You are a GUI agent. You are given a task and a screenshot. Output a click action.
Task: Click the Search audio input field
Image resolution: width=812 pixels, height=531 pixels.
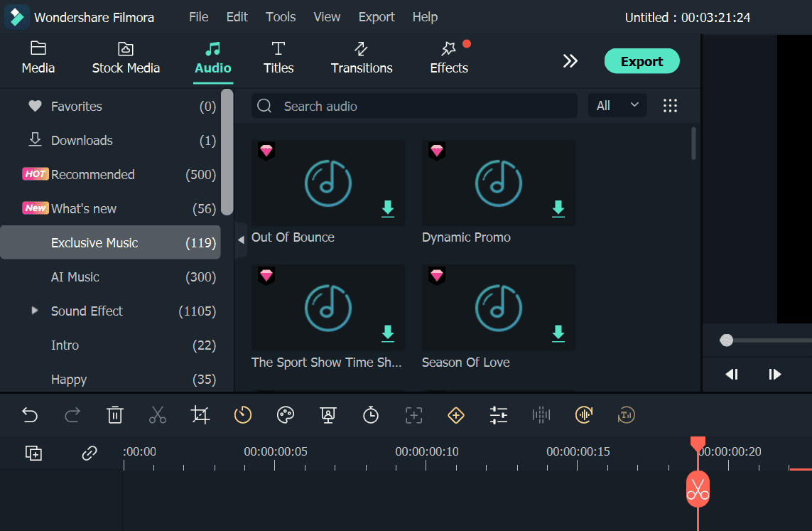(x=414, y=106)
